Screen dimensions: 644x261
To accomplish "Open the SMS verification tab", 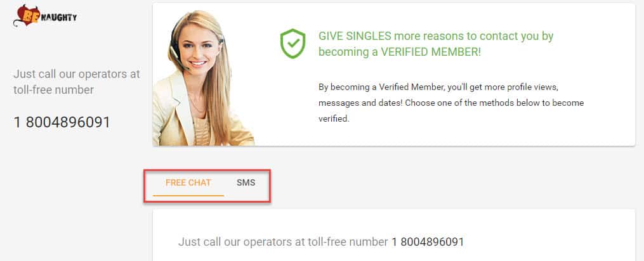I will (246, 182).
